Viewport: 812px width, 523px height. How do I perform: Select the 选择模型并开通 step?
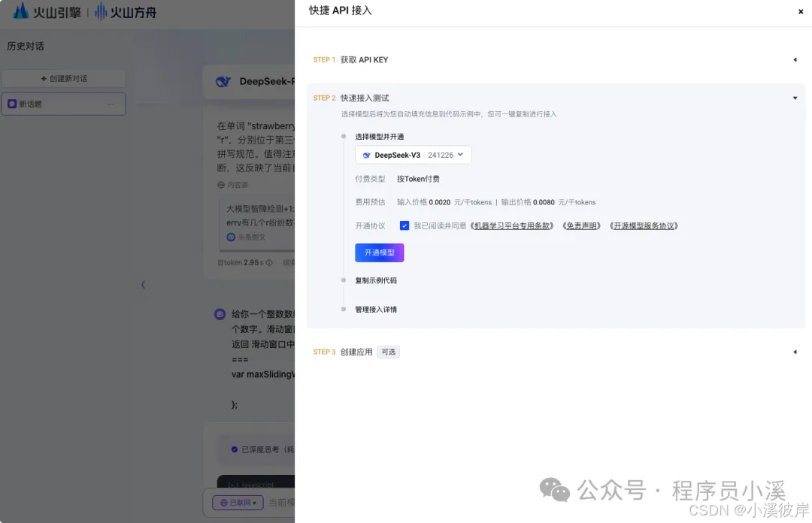pos(379,137)
